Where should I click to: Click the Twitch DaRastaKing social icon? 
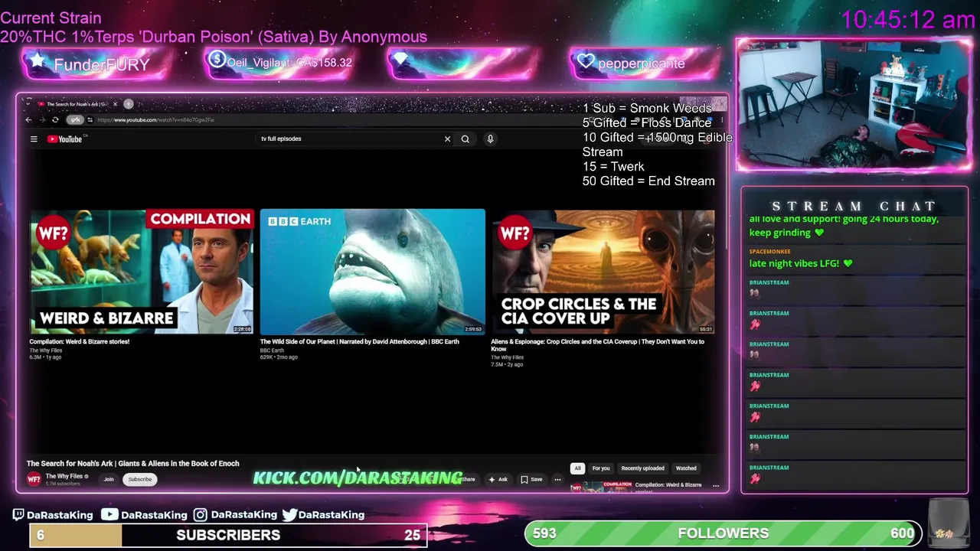18,515
